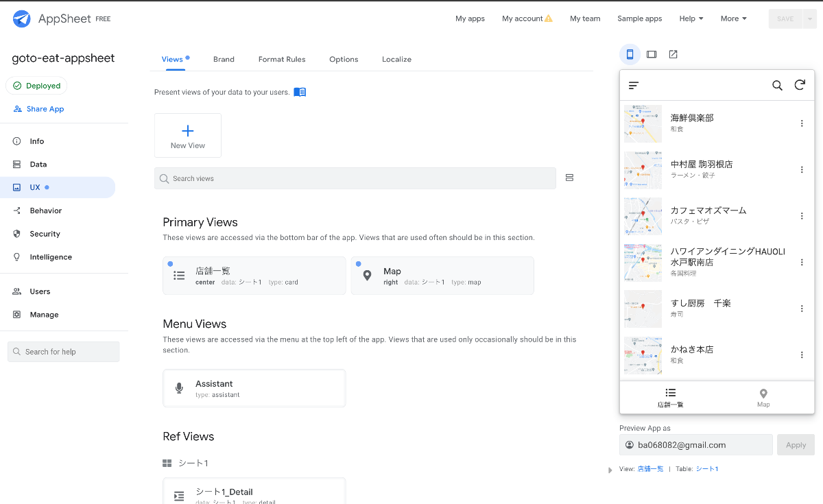
Task: Open hamburger menu in app preview
Action: click(x=634, y=85)
